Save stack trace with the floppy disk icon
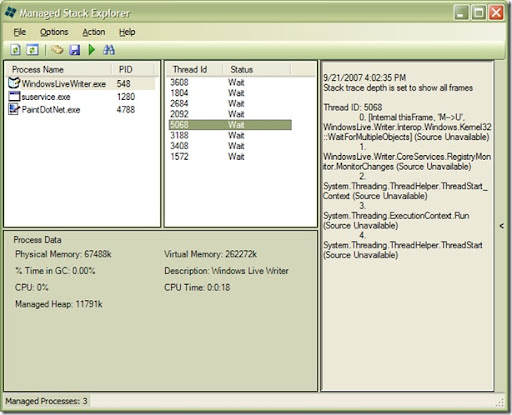 75,50
